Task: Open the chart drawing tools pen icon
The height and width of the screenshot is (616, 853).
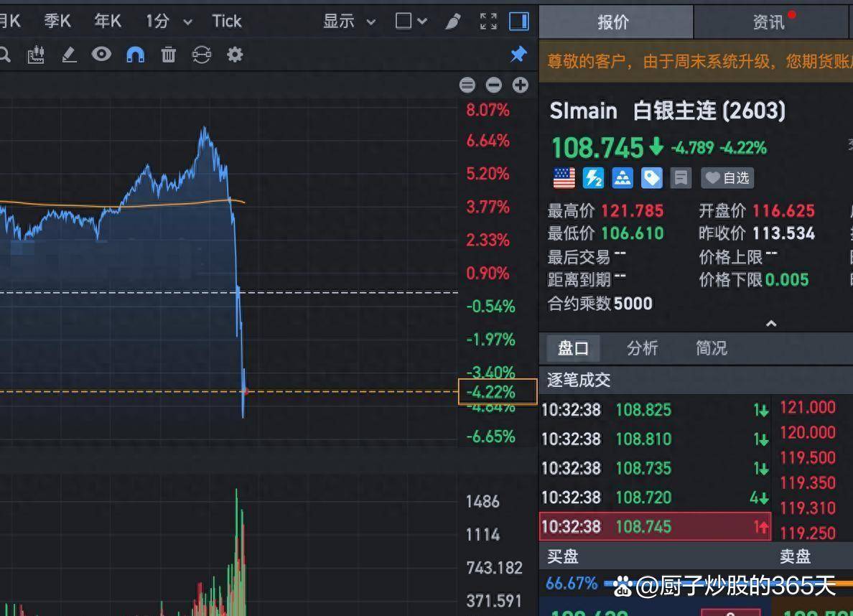Action: click(69, 55)
